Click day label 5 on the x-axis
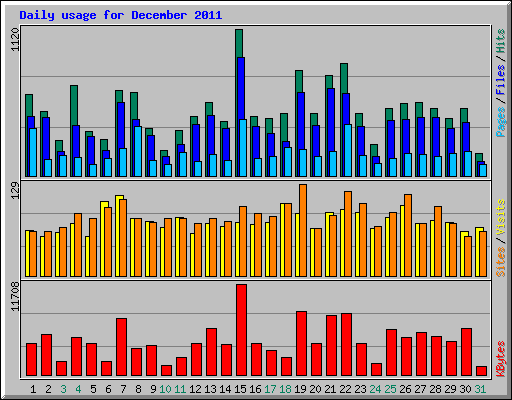512x400 pixels. coord(93,389)
